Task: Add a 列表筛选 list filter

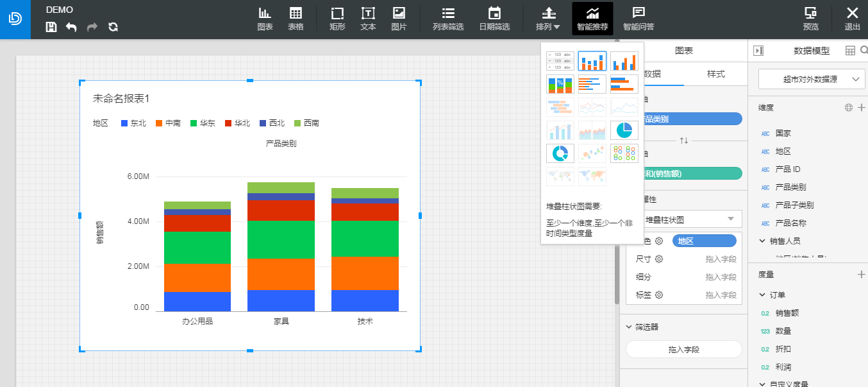Action: coord(448,19)
